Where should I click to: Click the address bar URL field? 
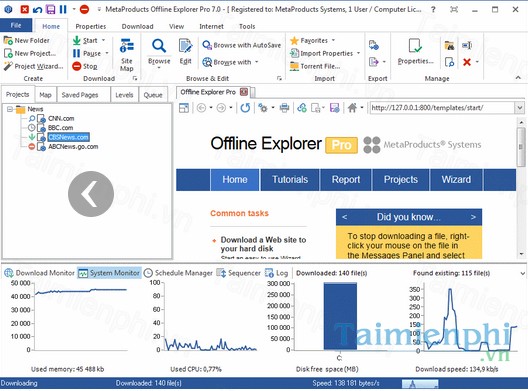pos(442,108)
